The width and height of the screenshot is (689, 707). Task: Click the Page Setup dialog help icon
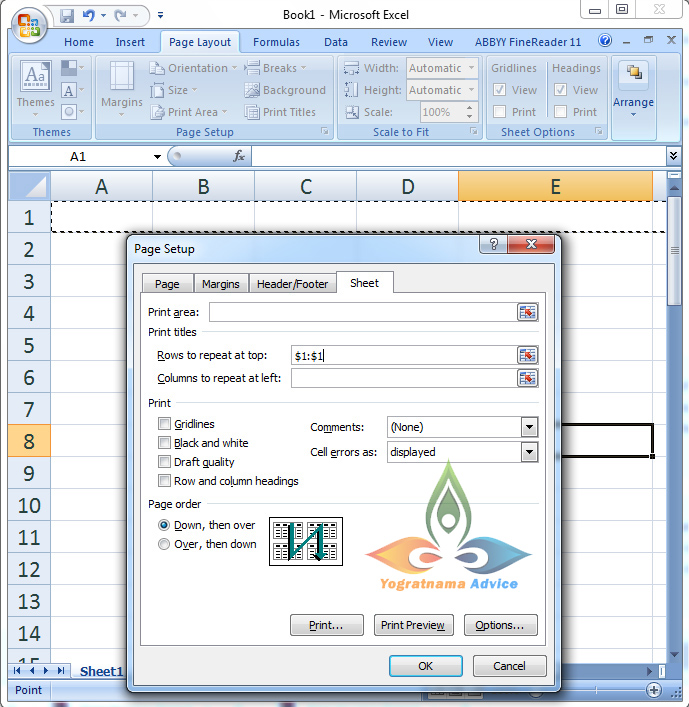pos(492,247)
